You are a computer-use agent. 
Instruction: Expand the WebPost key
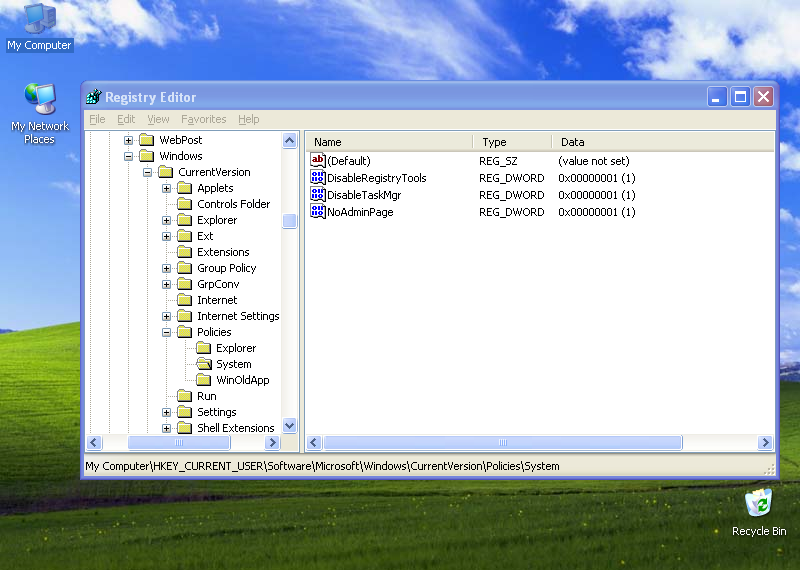[129, 140]
